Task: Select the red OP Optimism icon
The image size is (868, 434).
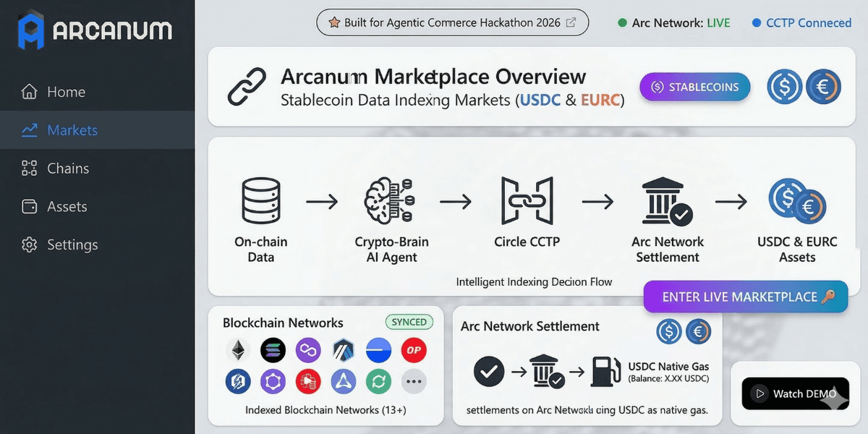Action: pyautogui.click(x=414, y=351)
